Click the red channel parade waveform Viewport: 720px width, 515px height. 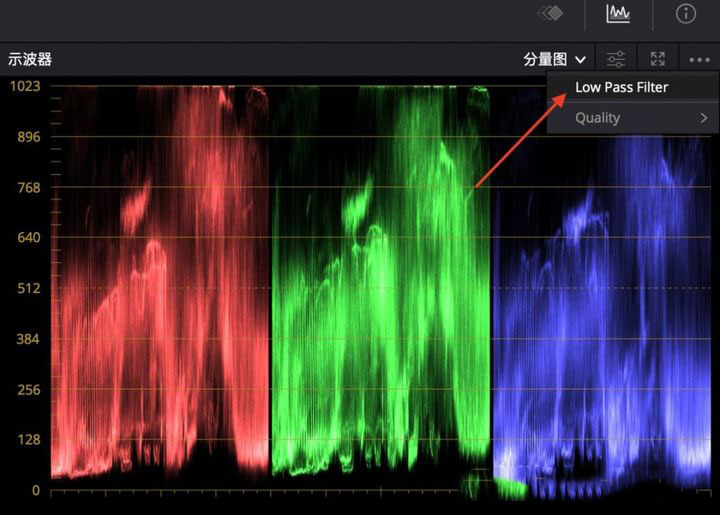160,282
